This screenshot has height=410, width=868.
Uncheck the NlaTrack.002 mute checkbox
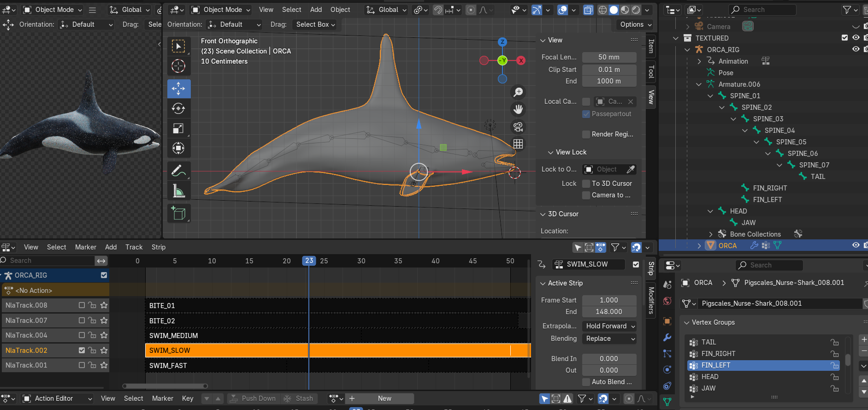(x=82, y=351)
